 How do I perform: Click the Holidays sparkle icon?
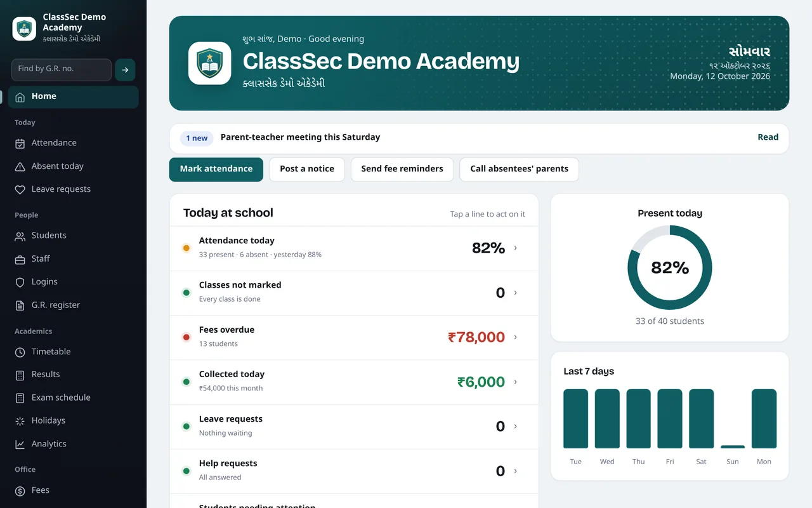click(x=20, y=421)
